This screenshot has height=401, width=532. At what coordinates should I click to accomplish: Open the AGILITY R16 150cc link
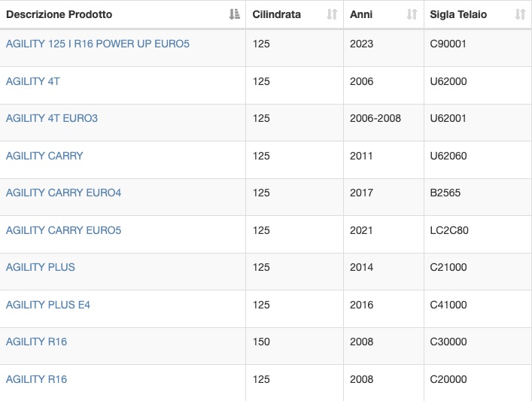click(36, 342)
